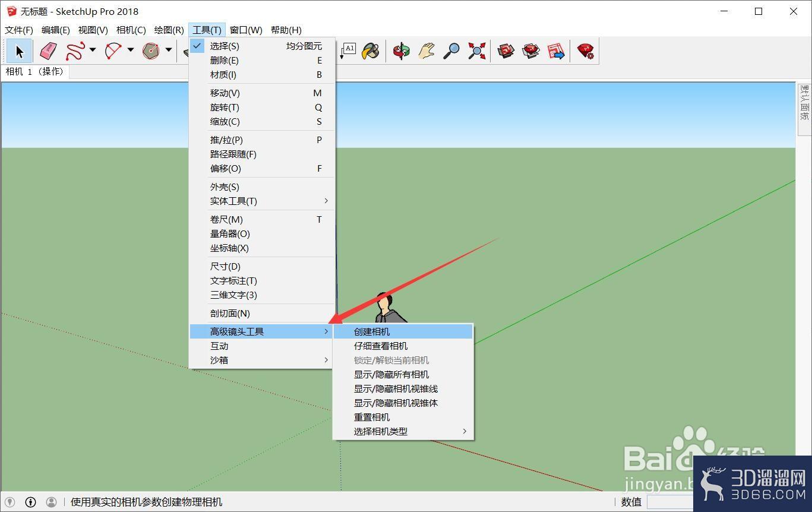This screenshot has height=512, width=812.
Task: Click the credits info status icon
Action: click(30, 502)
